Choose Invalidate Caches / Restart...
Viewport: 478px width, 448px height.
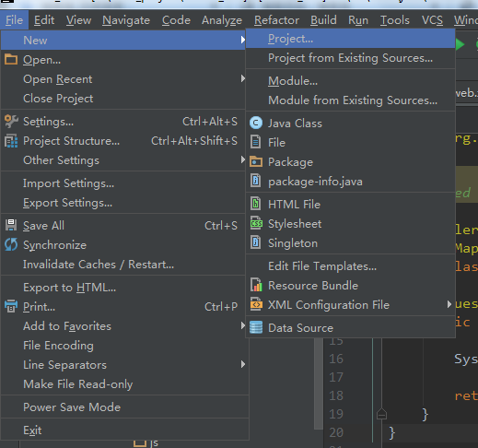99,265
